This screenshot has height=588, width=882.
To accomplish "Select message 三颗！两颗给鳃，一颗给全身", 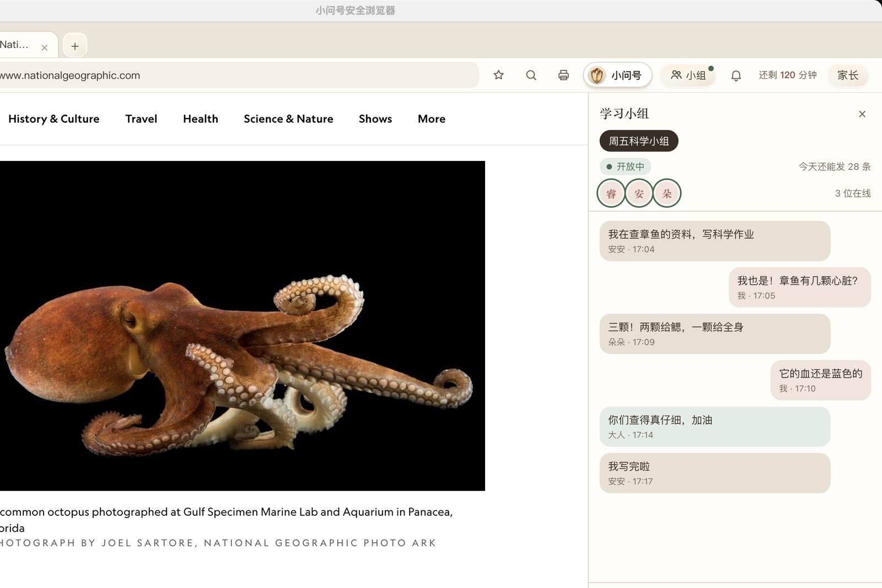I will (x=715, y=334).
